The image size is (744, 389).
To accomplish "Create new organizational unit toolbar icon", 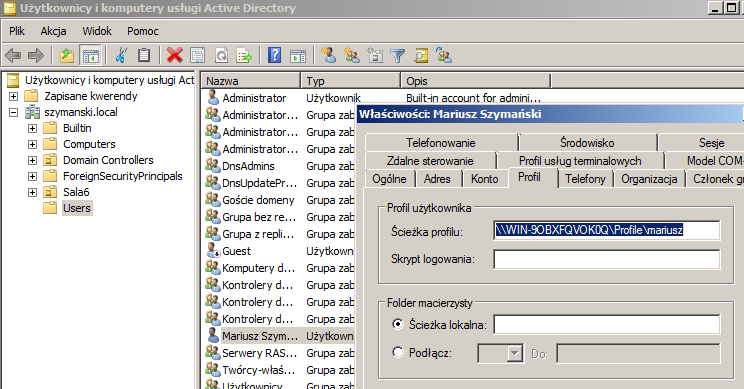I will click(x=375, y=56).
